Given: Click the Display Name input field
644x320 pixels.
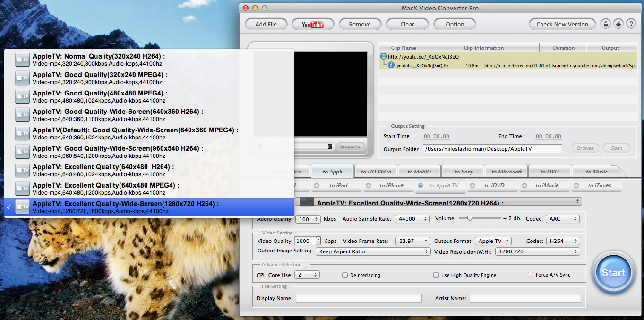Looking at the screenshot, I should [x=359, y=298].
